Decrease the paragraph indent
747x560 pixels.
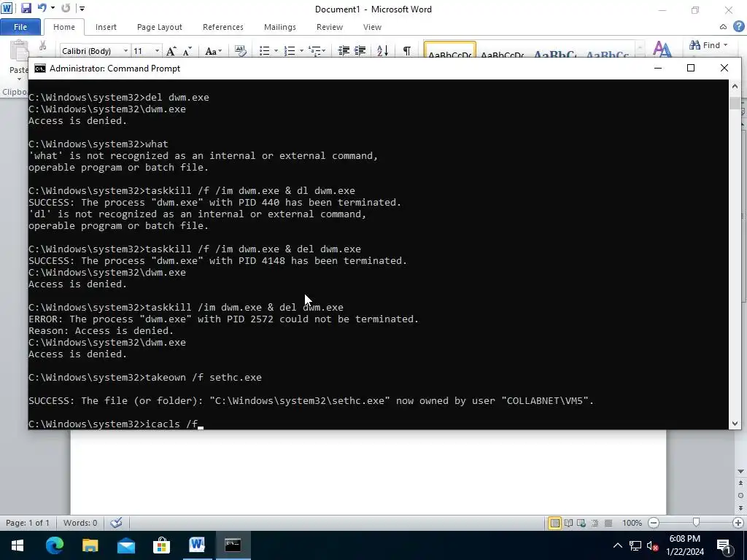click(344, 51)
